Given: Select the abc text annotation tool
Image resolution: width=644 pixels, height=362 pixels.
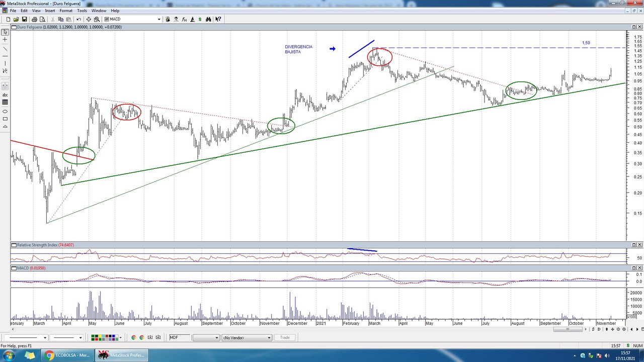Looking at the screenshot, I should (x=5, y=95).
